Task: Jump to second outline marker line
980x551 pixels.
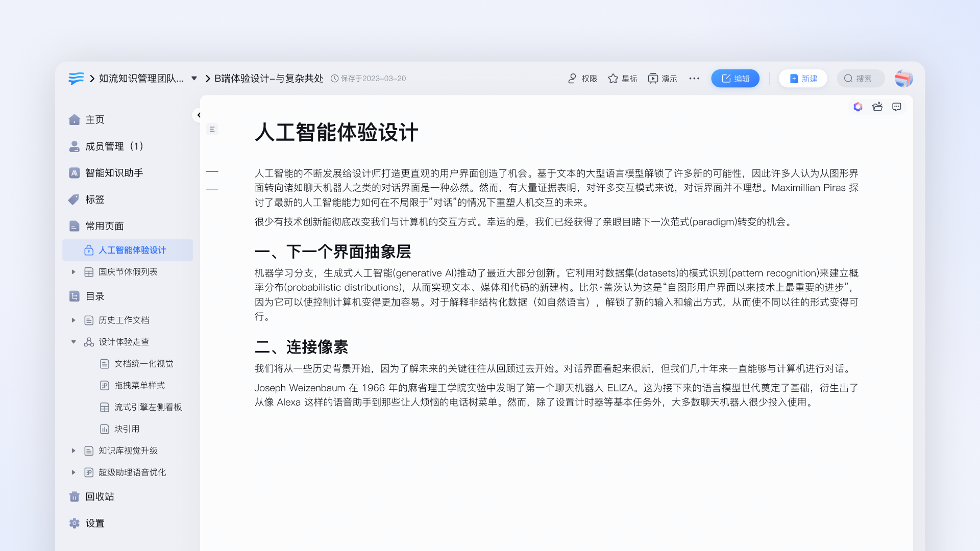Action: [212, 189]
